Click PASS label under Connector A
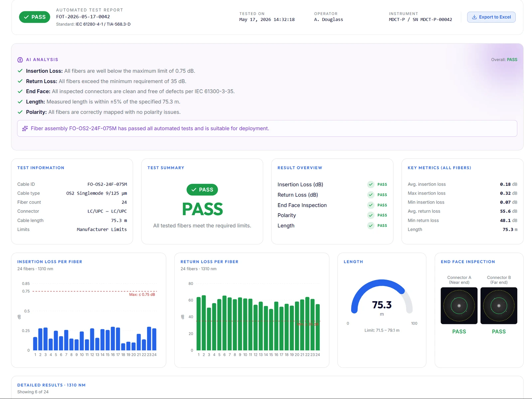This screenshot has height=399, width=532. point(459,332)
